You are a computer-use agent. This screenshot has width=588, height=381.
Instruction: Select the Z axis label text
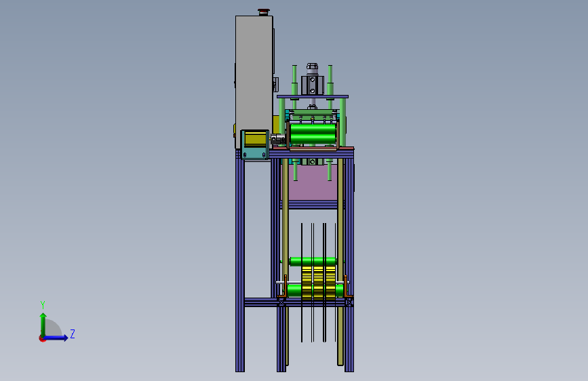point(73,334)
